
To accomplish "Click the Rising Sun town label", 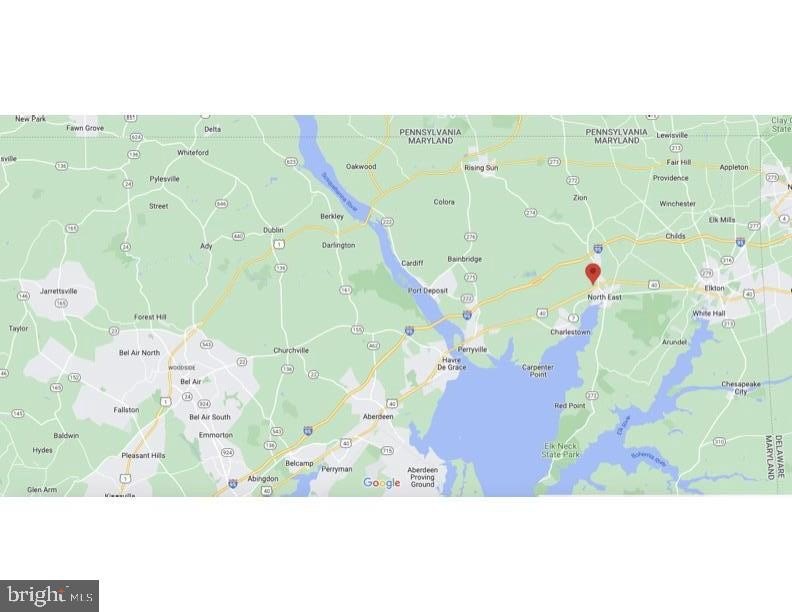I will (x=481, y=168).
